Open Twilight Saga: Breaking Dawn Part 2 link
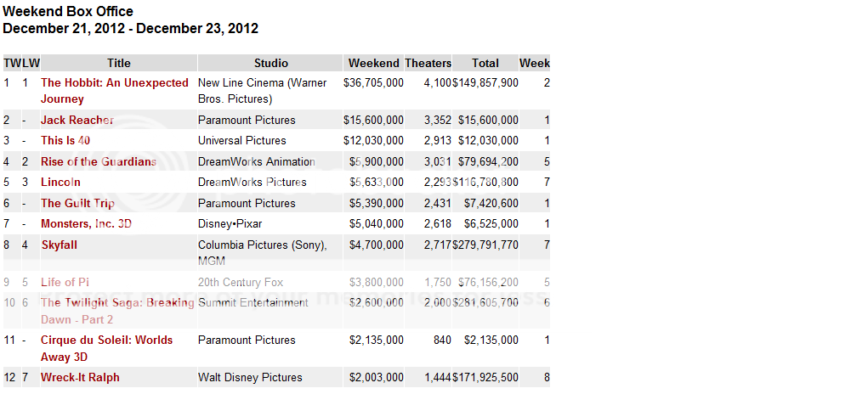This screenshot has height=394, width=868. tap(117, 303)
